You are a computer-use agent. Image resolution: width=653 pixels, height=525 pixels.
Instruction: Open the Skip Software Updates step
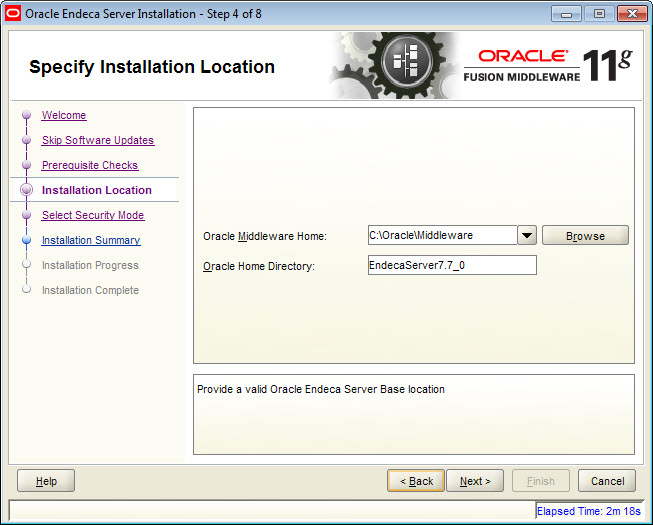pos(98,140)
